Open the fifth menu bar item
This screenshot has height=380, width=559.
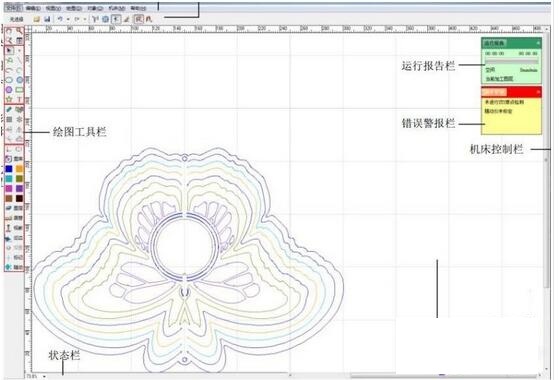point(95,8)
